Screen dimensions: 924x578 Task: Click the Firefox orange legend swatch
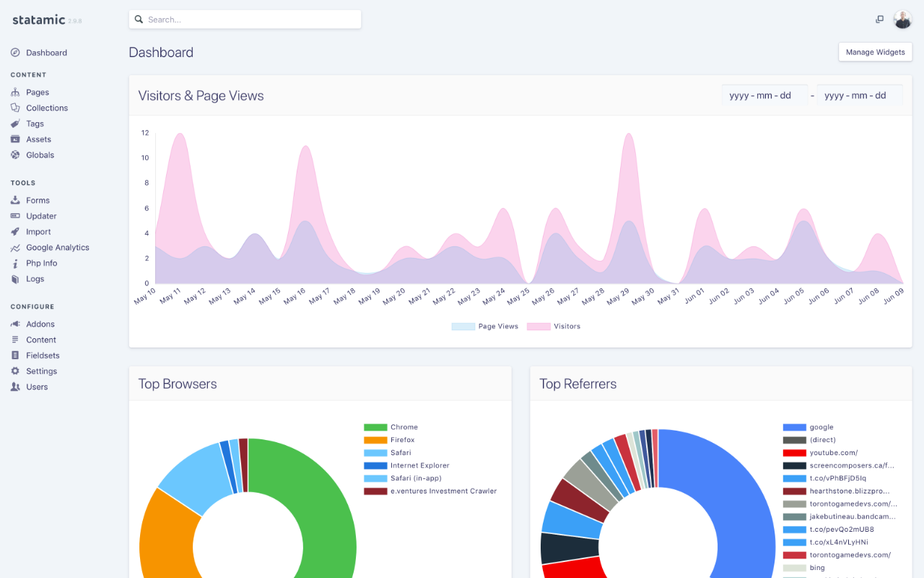pyautogui.click(x=375, y=440)
